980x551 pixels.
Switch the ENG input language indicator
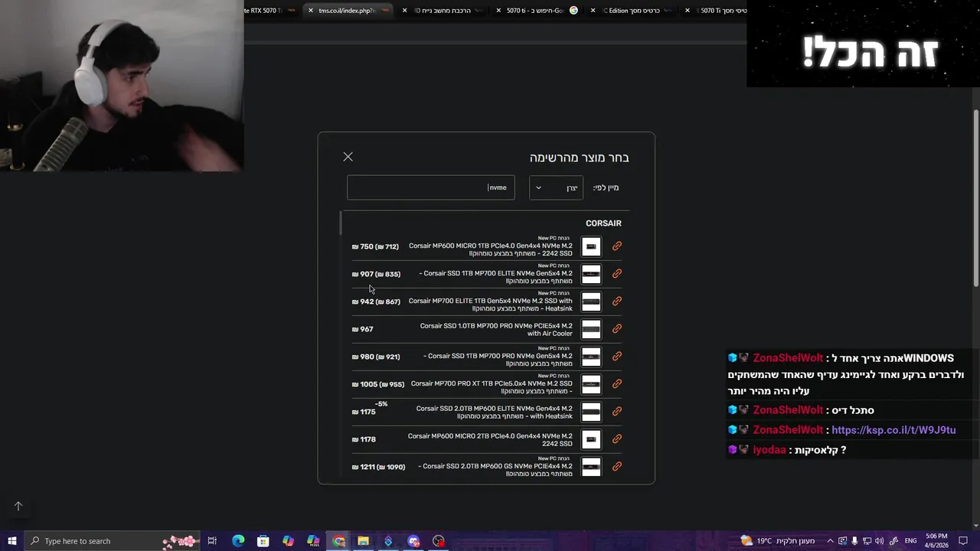pyautogui.click(x=910, y=541)
